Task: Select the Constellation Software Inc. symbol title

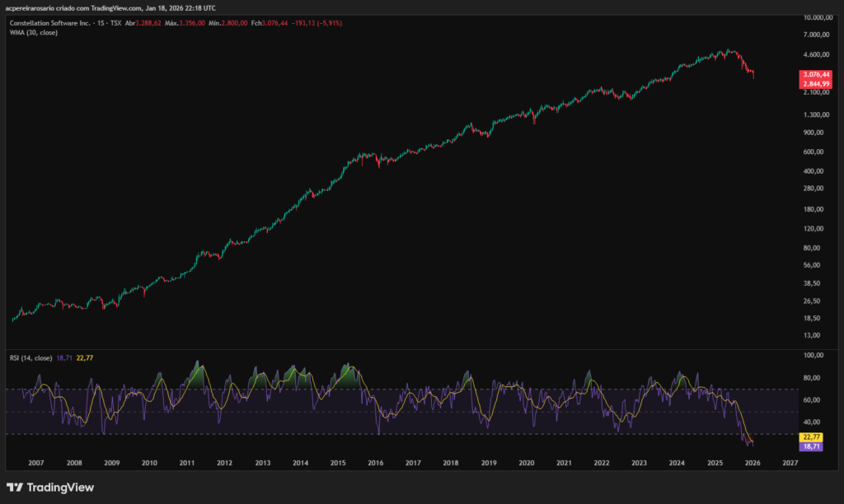Action: [x=50, y=23]
